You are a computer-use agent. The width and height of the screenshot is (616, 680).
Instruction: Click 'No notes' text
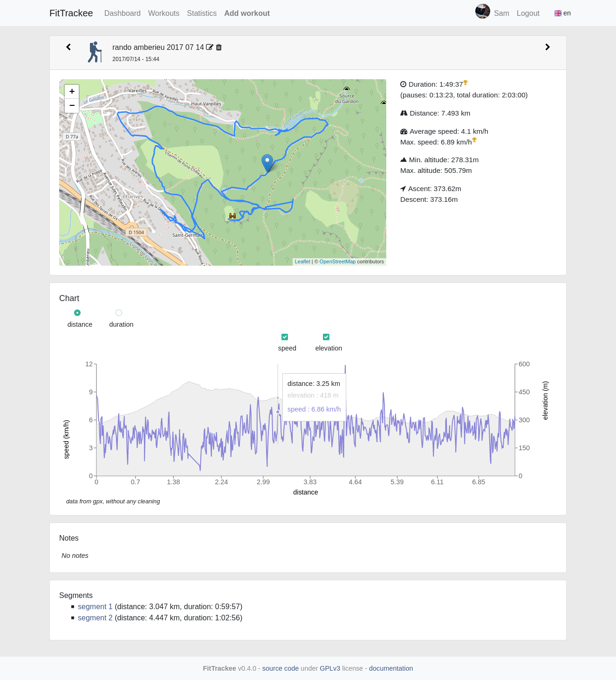[x=75, y=556]
